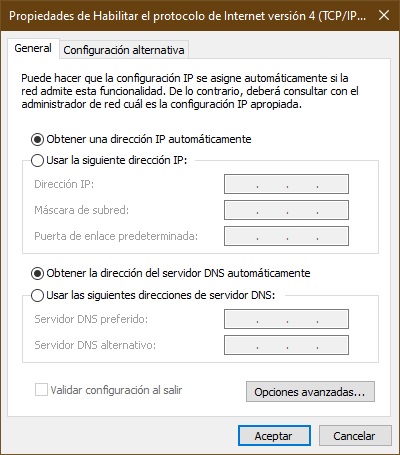Click the Dirección IP input field
The height and width of the screenshot is (455, 400).
[286, 184]
